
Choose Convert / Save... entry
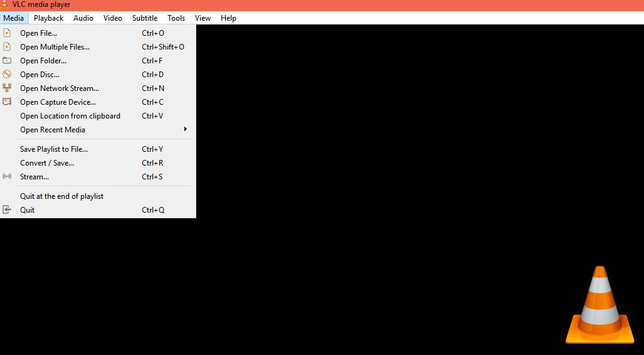point(98,162)
